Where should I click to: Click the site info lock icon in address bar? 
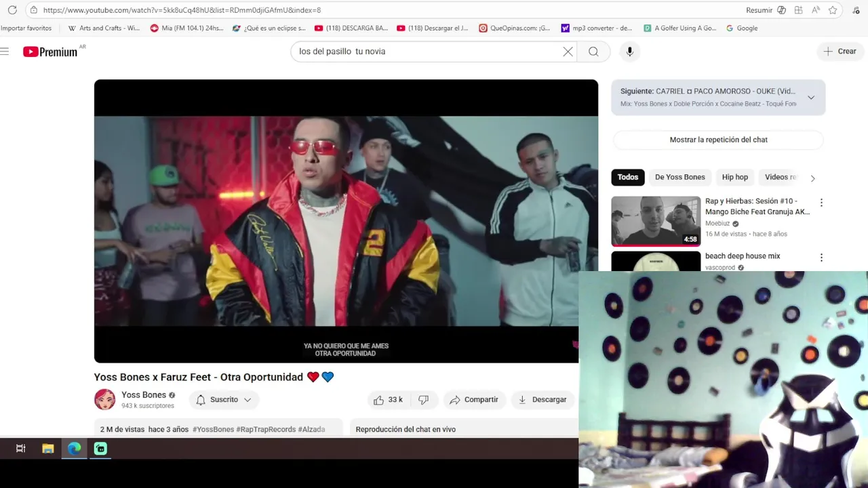tap(33, 10)
